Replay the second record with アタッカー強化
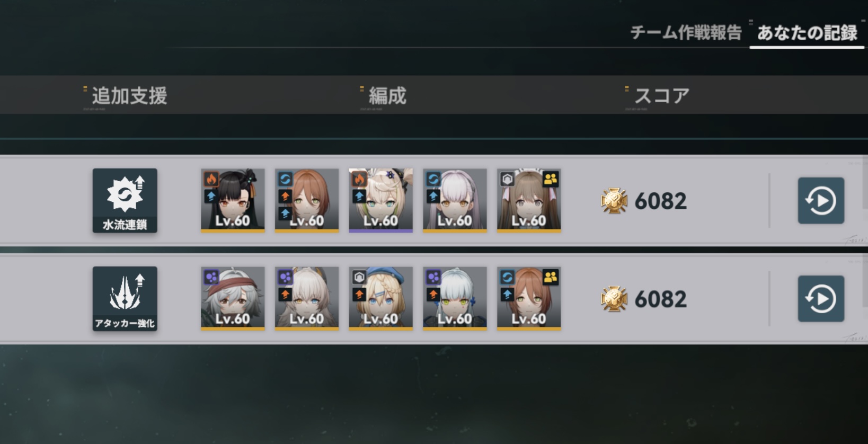Image resolution: width=868 pixels, height=444 pixels. click(821, 299)
